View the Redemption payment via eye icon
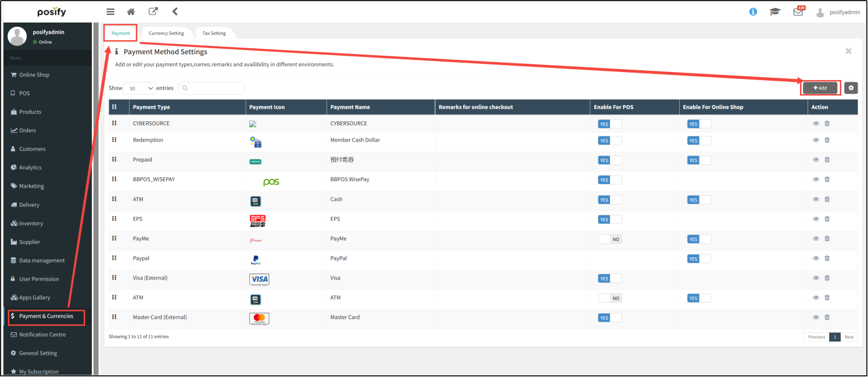 click(x=816, y=140)
